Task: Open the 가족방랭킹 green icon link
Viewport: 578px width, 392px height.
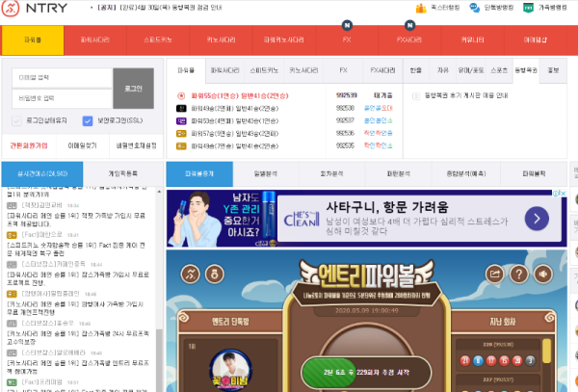Action: point(528,8)
